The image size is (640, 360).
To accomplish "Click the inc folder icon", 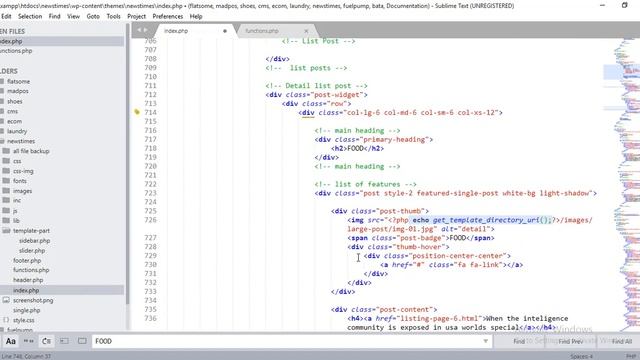I will point(6,200).
